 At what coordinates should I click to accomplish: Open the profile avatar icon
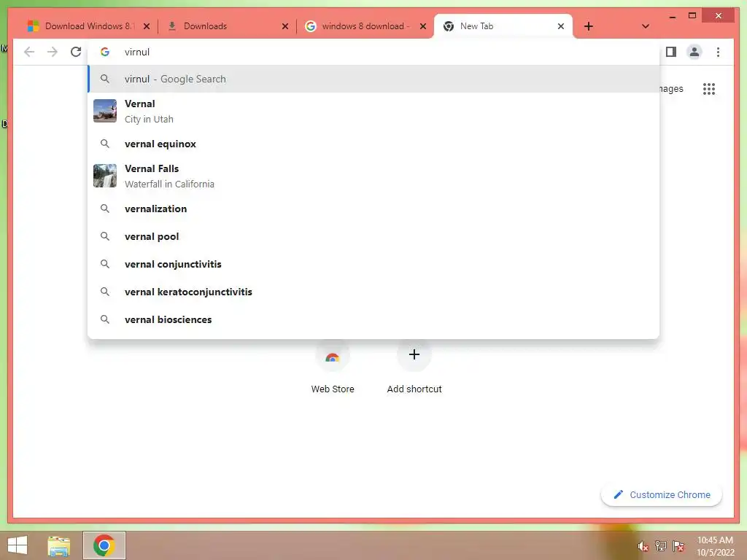click(x=694, y=52)
